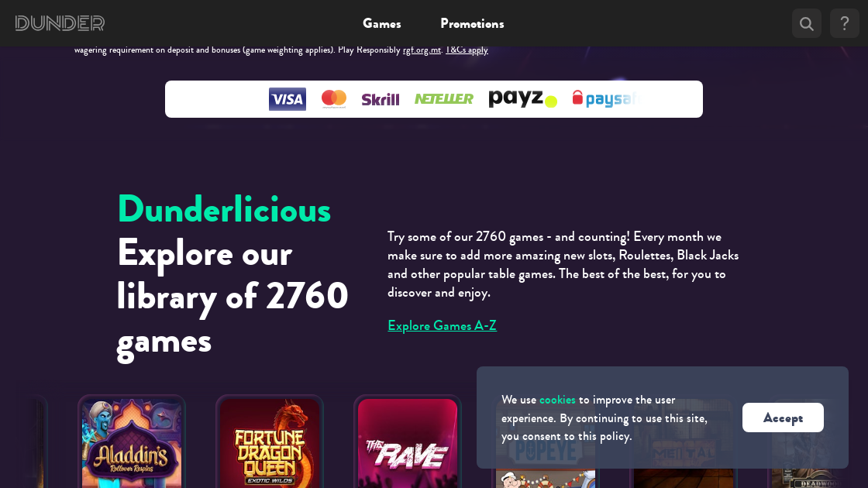Open the rgf.org.mt link
Image resolution: width=868 pixels, height=488 pixels.
[422, 50]
